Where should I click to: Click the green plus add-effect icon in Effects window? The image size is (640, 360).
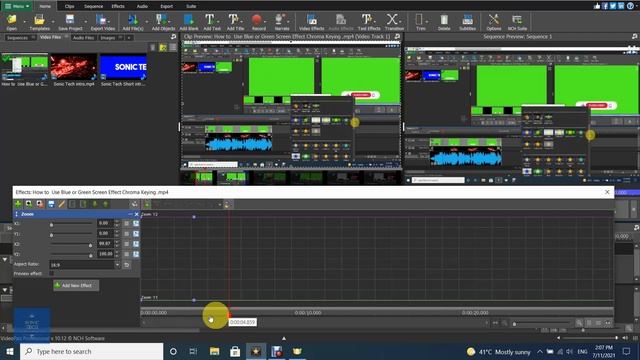click(18, 204)
